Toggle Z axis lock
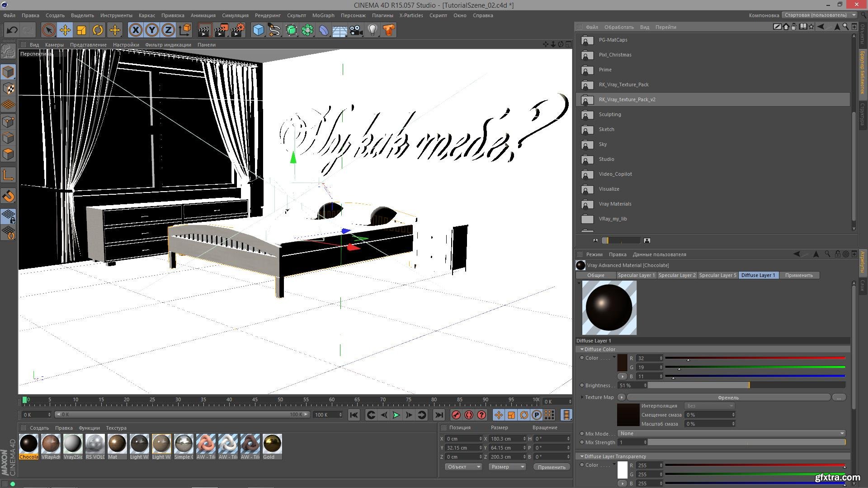This screenshot has width=868, height=488. (x=168, y=30)
